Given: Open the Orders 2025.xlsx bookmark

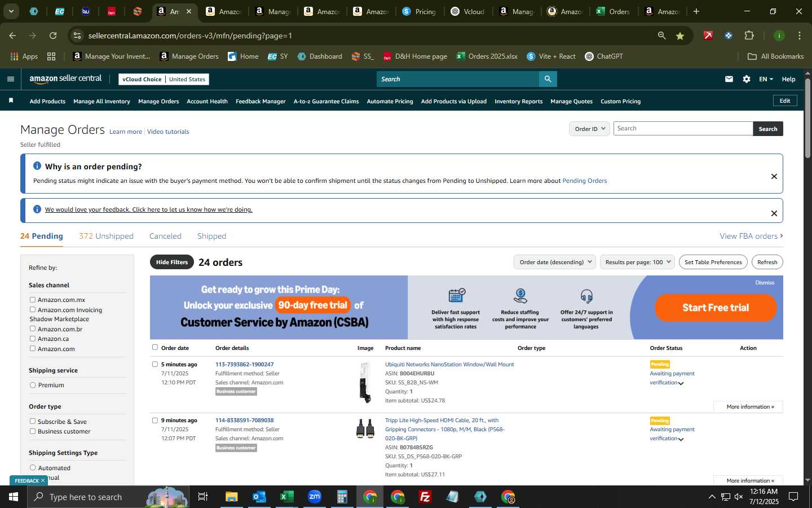Looking at the screenshot, I should (487, 56).
